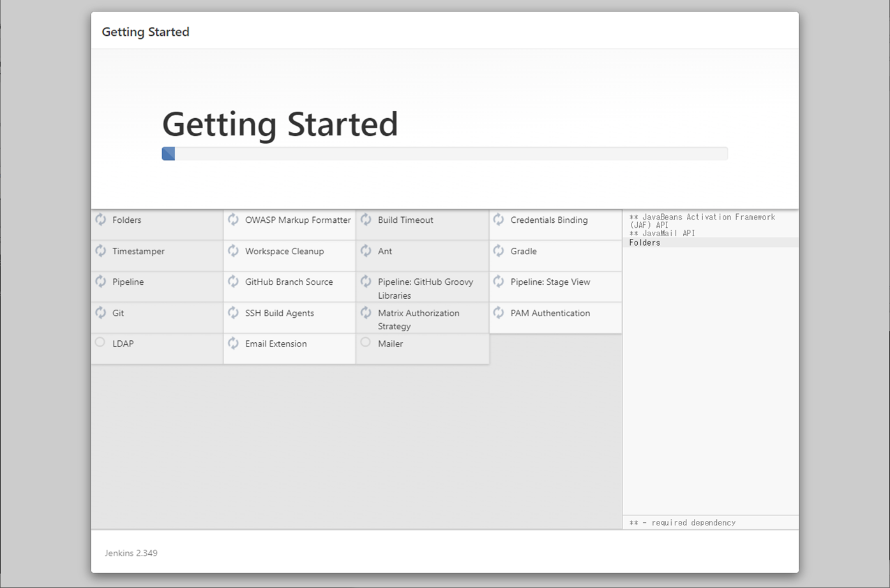
Task: Select the Mailer plugin label
Action: pos(391,344)
